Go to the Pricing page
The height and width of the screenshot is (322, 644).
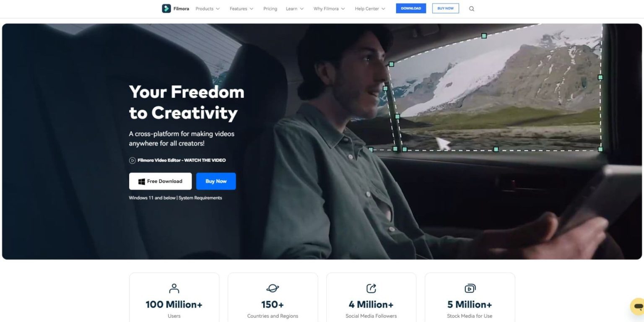click(x=270, y=9)
